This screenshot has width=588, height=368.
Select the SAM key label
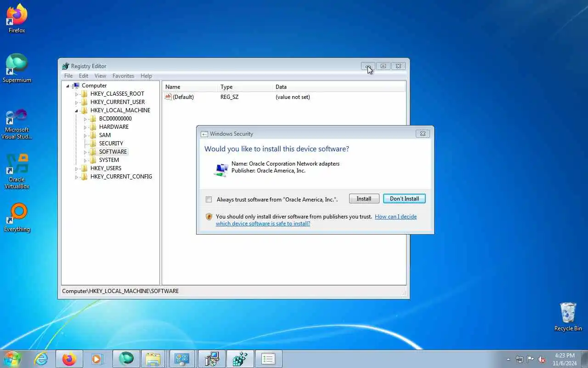tap(105, 135)
